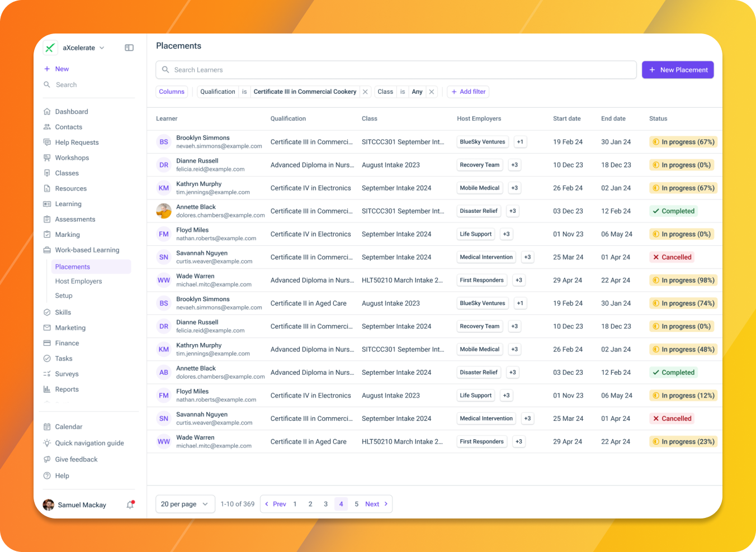Click the AB avatar for Annette Black

pos(164,372)
